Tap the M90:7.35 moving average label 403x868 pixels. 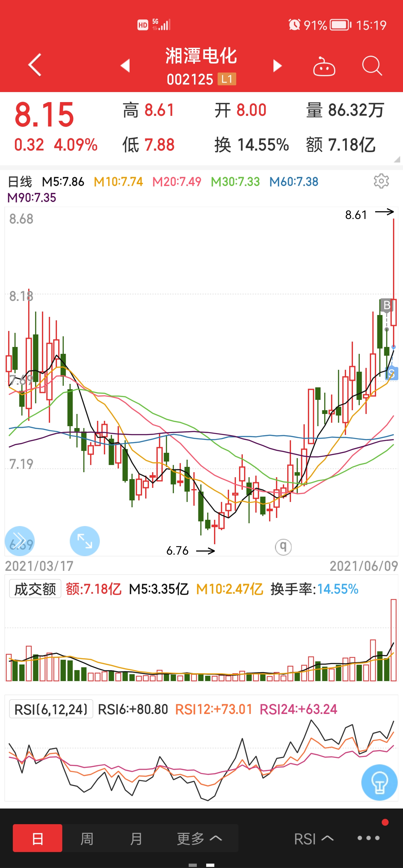(x=32, y=198)
